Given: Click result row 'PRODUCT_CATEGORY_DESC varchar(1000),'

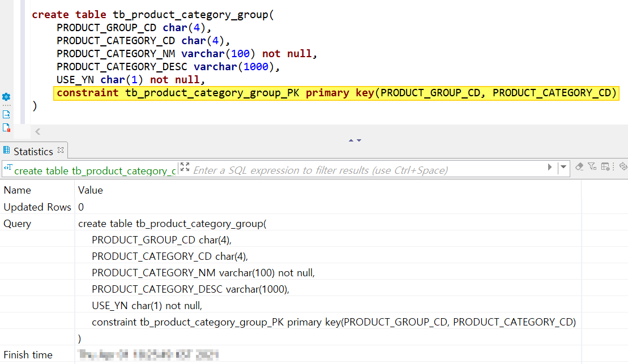Looking at the screenshot, I should 191,289.
